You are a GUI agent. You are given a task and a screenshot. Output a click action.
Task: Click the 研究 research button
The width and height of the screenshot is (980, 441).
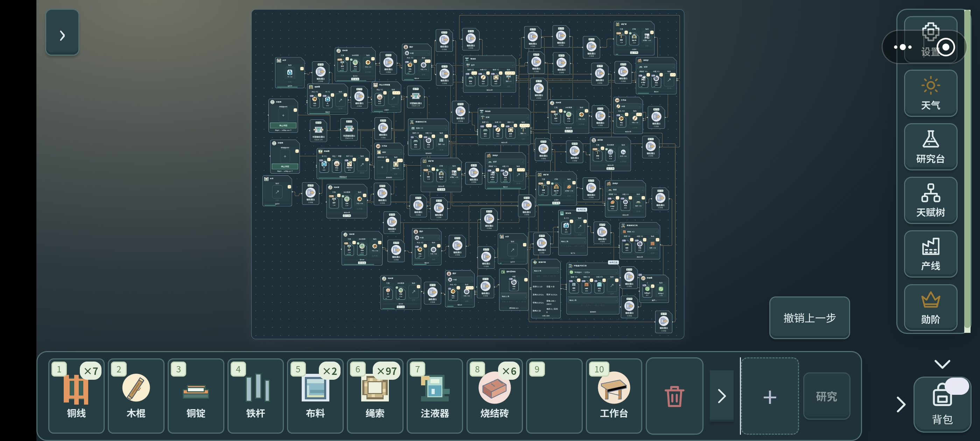pyautogui.click(x=826, y=396)
